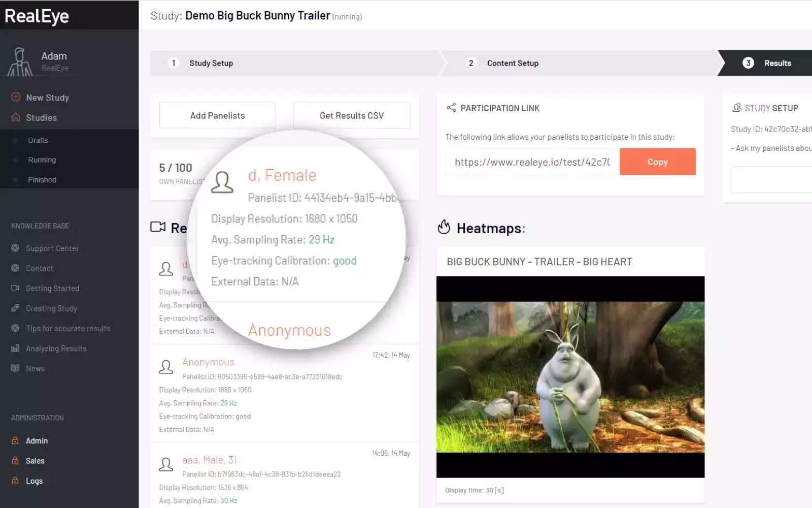Copy the participation link
This screenshot has width=812, height=508.
point(657,162)
